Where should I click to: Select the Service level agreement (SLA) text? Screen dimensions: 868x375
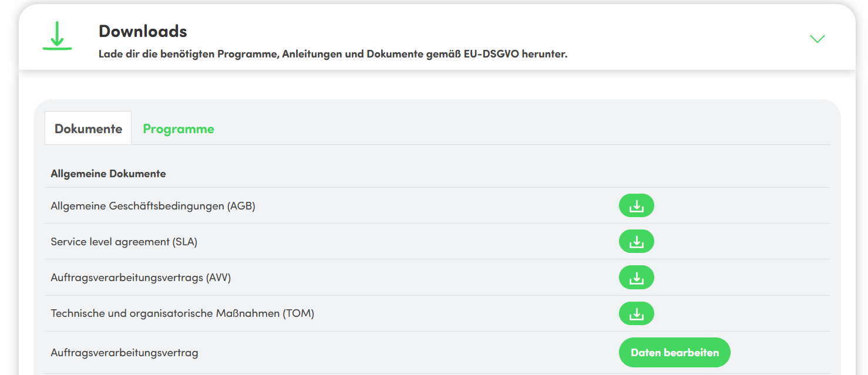pos(124,242)
